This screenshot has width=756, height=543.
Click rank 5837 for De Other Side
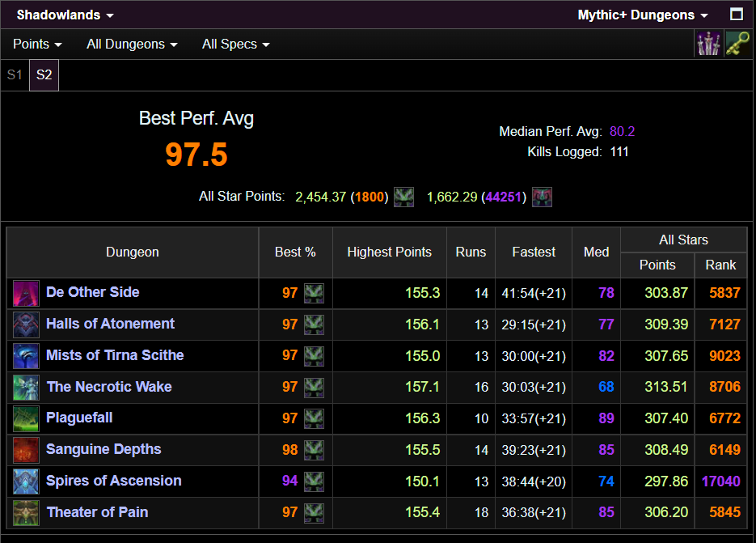(x=724, y=293)
